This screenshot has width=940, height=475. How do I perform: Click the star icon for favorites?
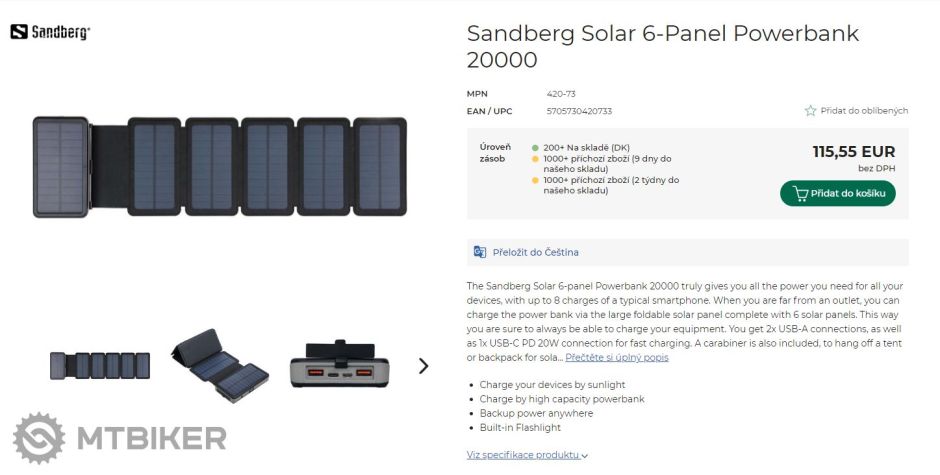click(x=810, y=111)
